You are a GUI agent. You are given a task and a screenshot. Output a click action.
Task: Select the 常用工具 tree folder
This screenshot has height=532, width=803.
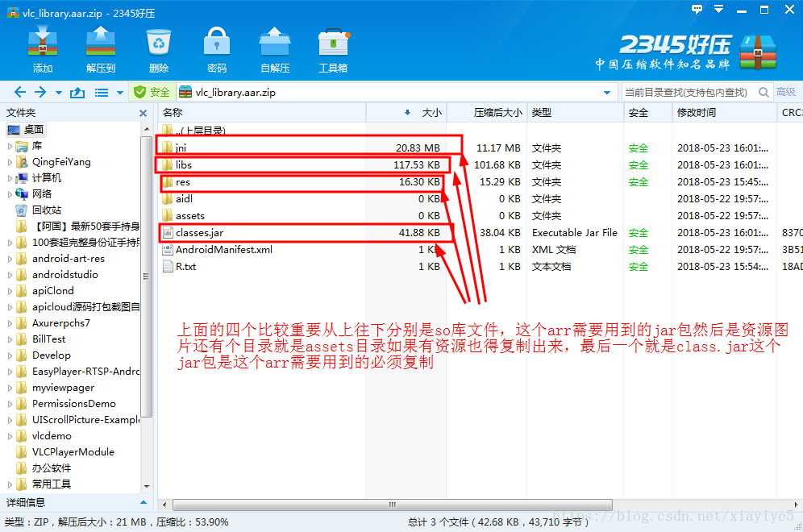click(x=44, y=484)
